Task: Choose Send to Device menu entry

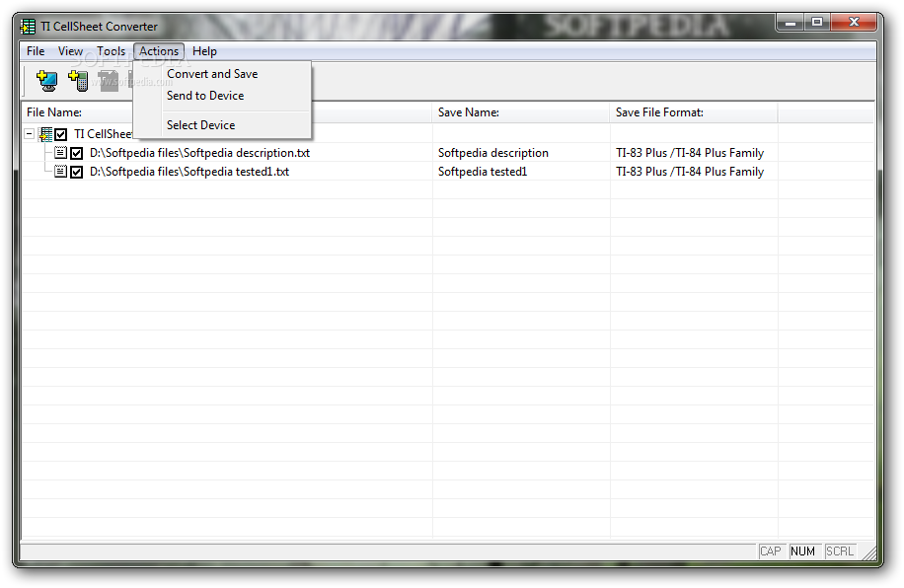Action: (205, 96)
